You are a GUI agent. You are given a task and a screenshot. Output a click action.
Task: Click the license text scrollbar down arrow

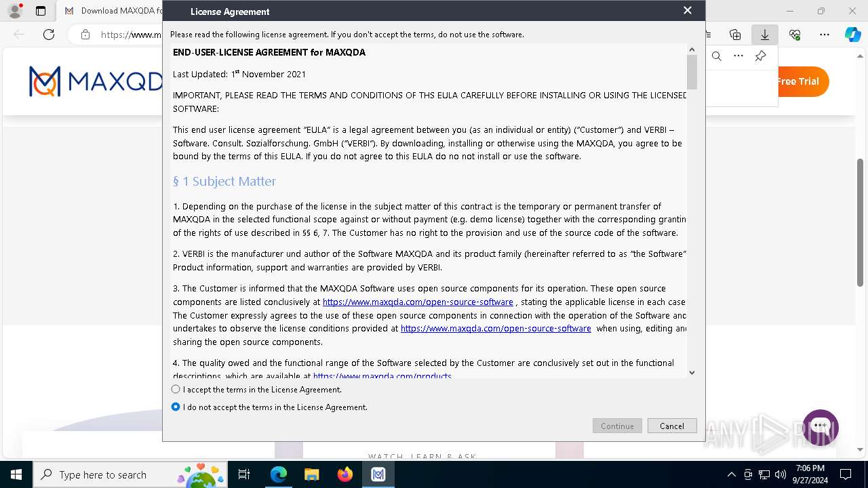coord(692,372)
